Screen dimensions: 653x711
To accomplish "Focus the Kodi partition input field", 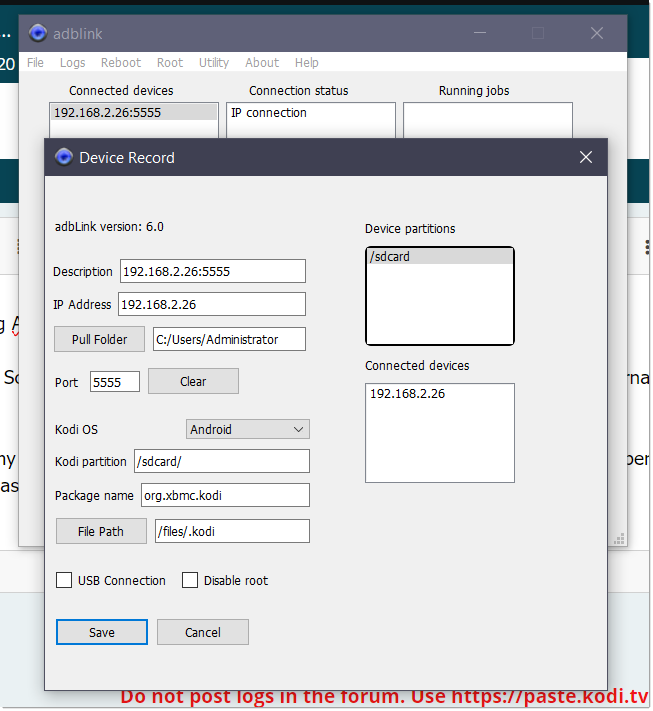I will coord(222,461).
